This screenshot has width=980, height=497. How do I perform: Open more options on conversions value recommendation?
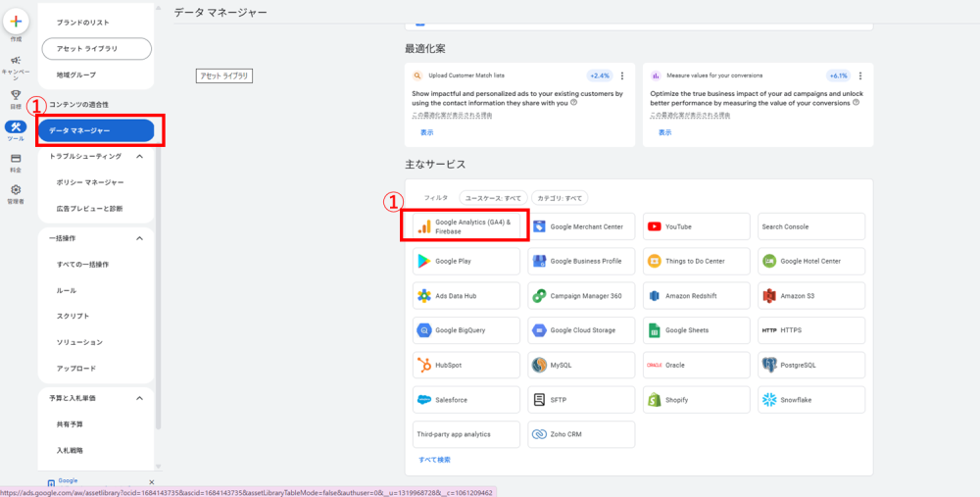[860, 75]
